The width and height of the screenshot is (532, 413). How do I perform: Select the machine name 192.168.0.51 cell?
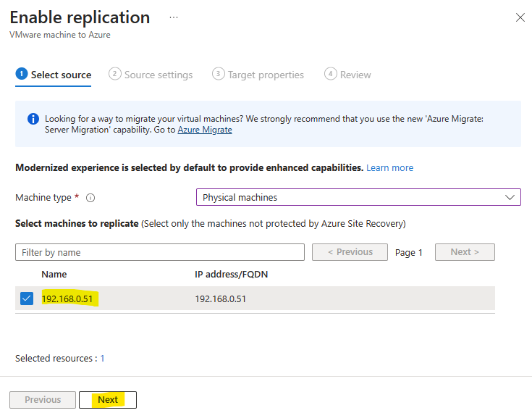tap(67, 299)
